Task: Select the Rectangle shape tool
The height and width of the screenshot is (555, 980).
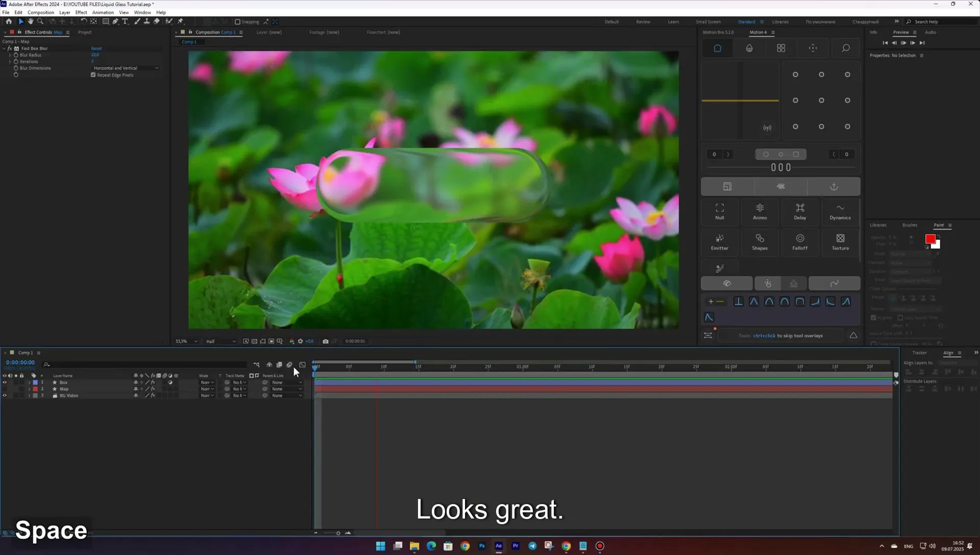Action: (x=106, y=21)
